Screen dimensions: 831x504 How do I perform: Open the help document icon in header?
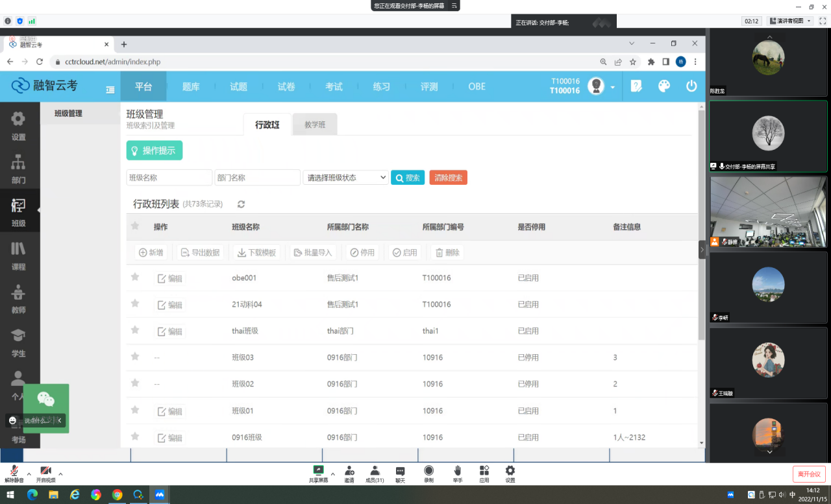(x=636, y=86)
